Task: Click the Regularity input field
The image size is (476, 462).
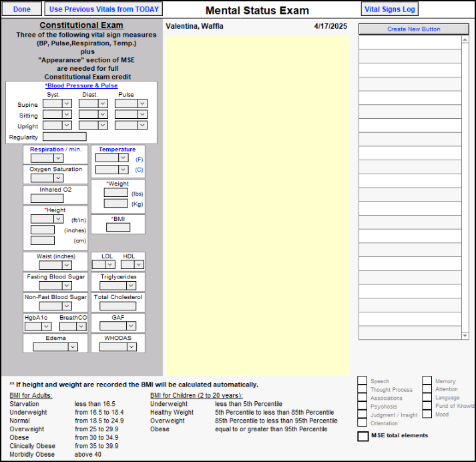Action: [64, 137]
